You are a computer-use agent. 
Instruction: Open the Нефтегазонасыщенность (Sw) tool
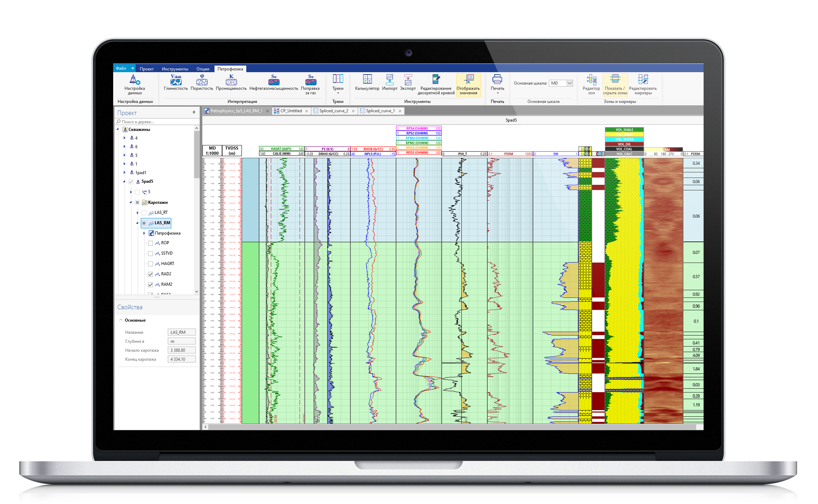273,83
